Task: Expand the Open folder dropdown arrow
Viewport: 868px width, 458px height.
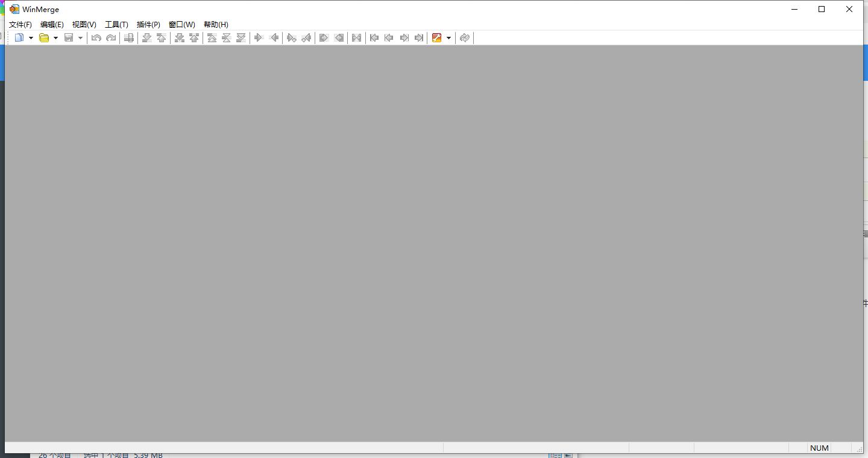Action: tap(55, 38)
